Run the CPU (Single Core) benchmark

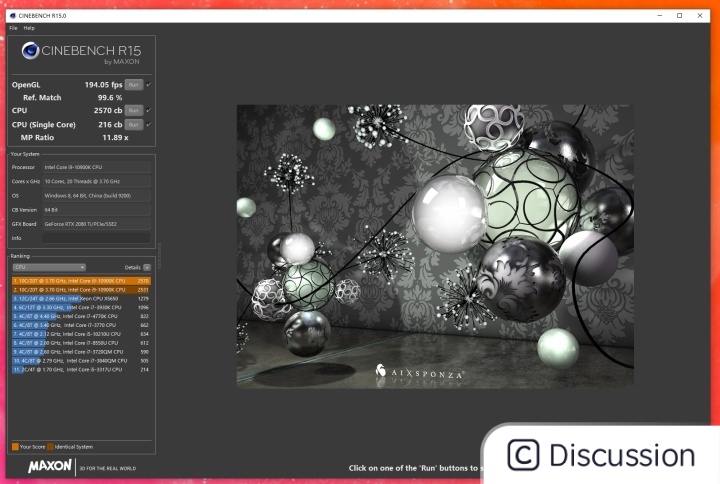(x=134, y=125)
